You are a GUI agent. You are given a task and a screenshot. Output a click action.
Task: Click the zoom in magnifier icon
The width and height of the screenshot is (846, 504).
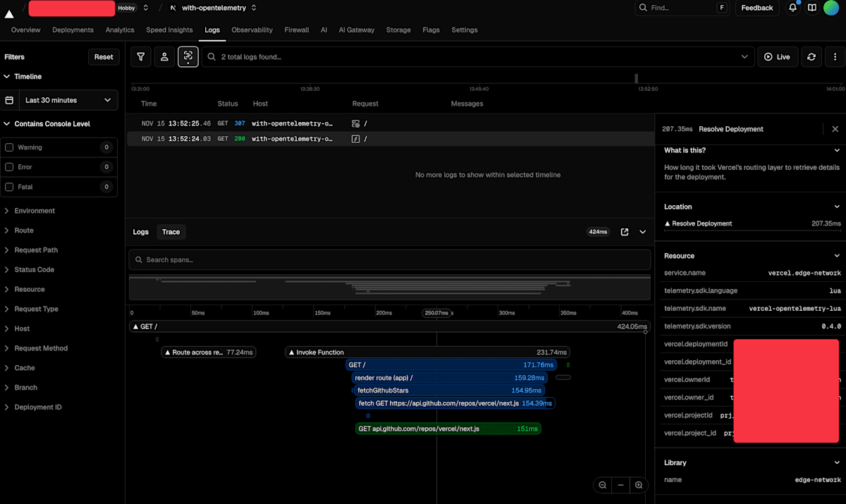639,485
